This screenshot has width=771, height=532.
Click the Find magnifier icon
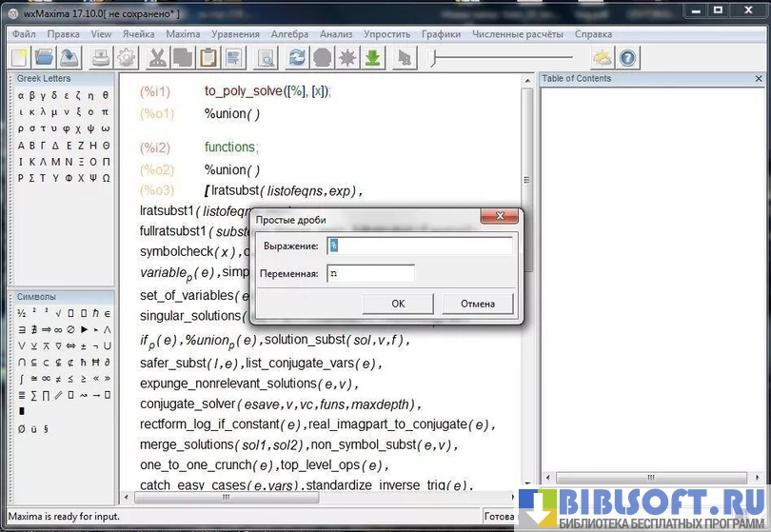point(266,58)
